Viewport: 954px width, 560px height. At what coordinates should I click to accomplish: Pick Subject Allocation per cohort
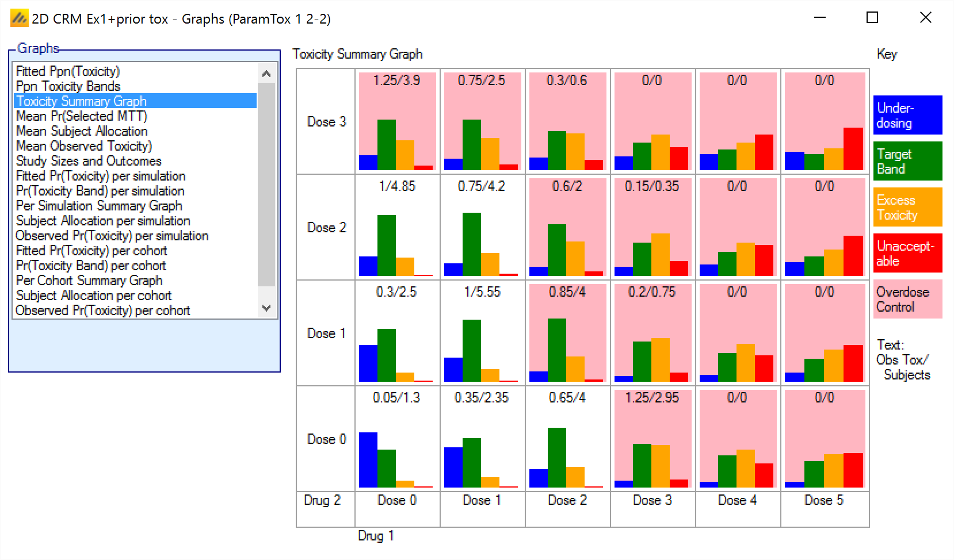point(94,296)
